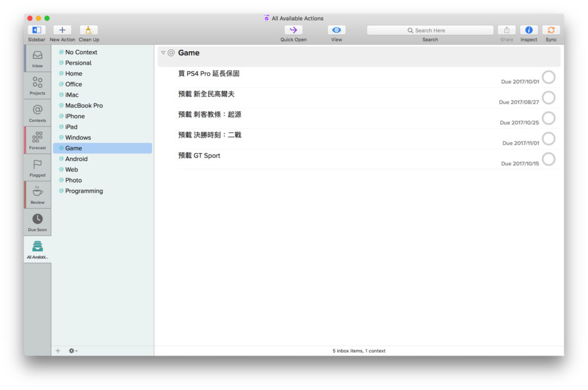
Task: Select the Programming context in the list
Action: [84, 191]
